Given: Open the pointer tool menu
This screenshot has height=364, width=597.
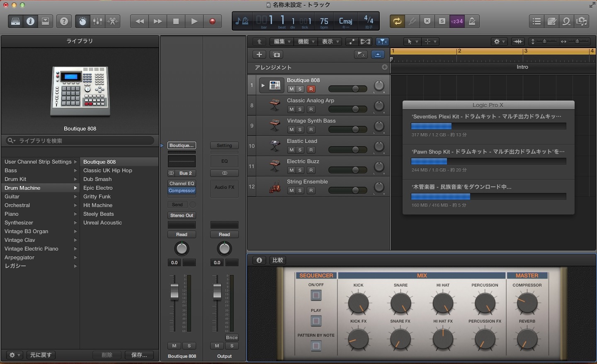Looking at the screenshot, I should pyautogui.click(x=413, y=41).
